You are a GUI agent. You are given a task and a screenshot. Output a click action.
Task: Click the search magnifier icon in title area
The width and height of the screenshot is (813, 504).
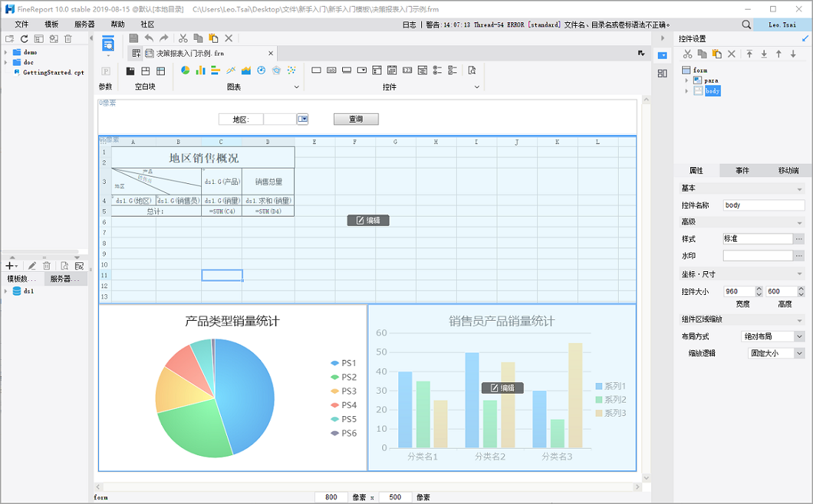pyautogui.click(x=746, y=24)
